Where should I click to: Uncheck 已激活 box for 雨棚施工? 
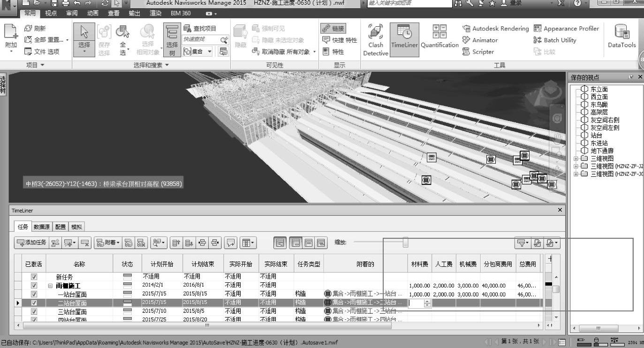point(34,286)
